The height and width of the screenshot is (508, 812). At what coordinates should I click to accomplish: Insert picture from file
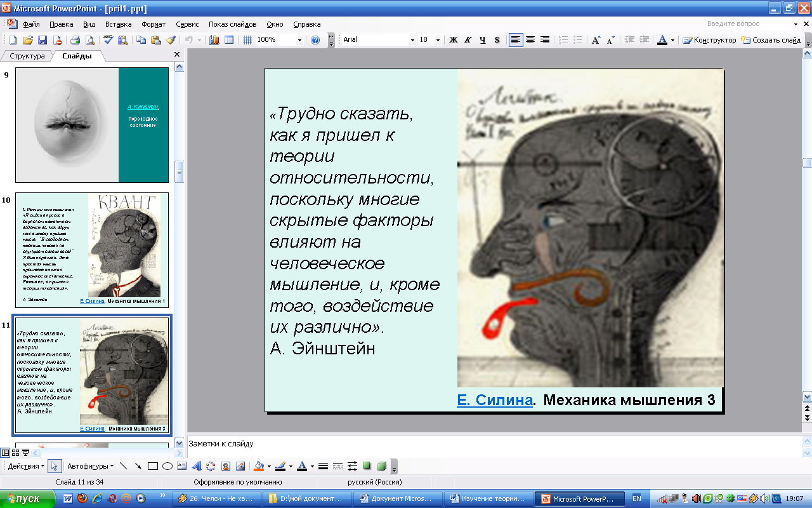tap(240, 466)
